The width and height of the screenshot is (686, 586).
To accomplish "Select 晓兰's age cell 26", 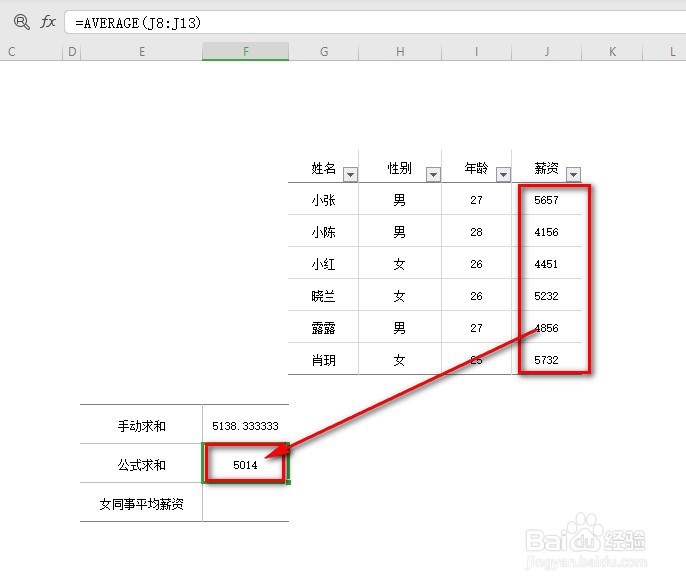I will (x=476, y=296).
